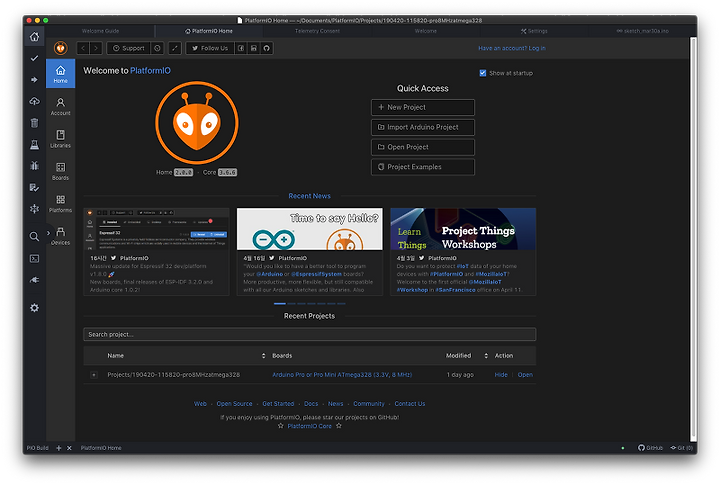The image size is (720, 485).
Task: Select second news carousel page indicator
Action: pos(291,304)
